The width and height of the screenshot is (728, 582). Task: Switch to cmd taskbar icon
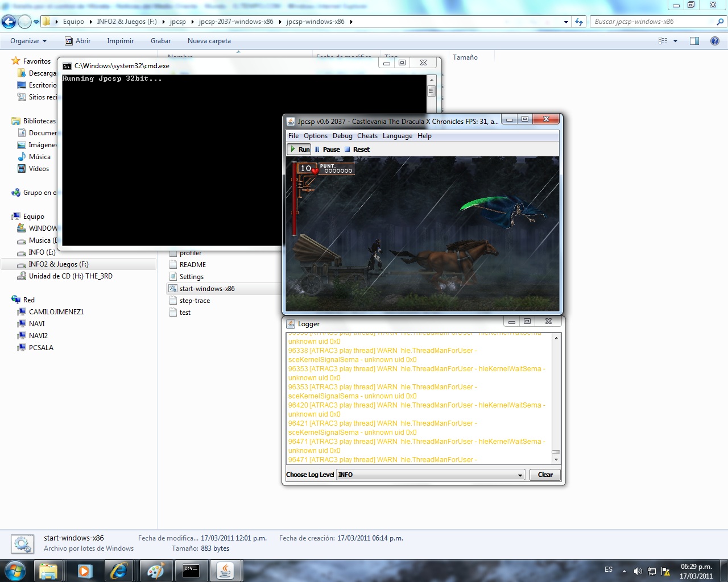191,571
